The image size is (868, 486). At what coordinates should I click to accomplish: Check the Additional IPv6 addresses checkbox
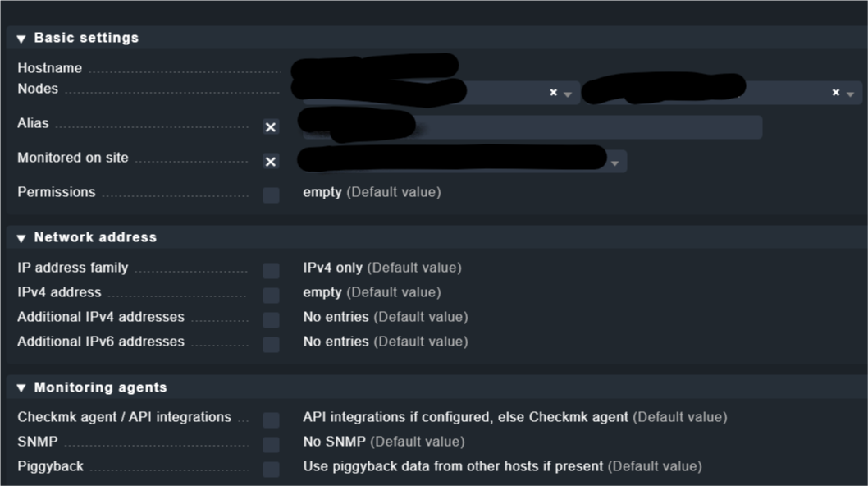(x=271, y=345)
